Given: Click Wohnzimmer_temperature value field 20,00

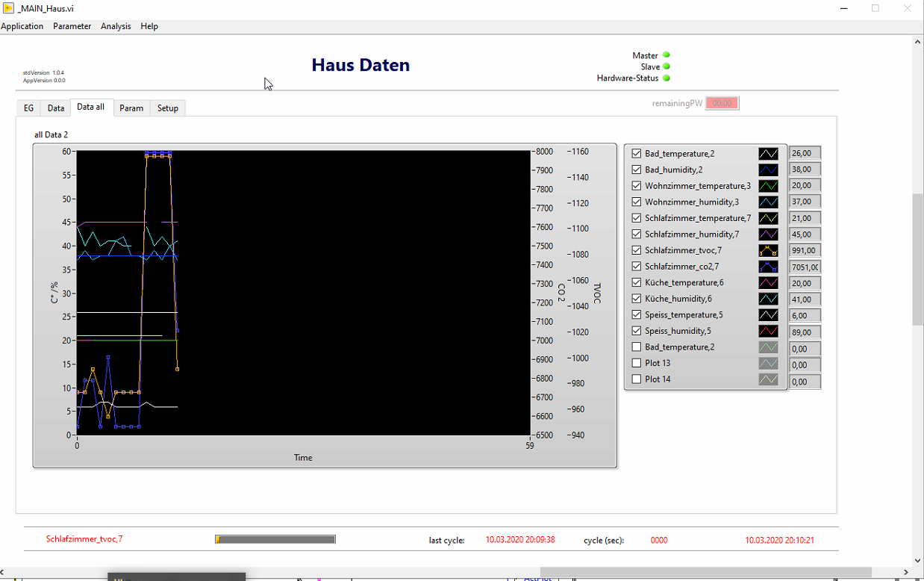Looking at the screenshot, I should [x=805, y=185].
